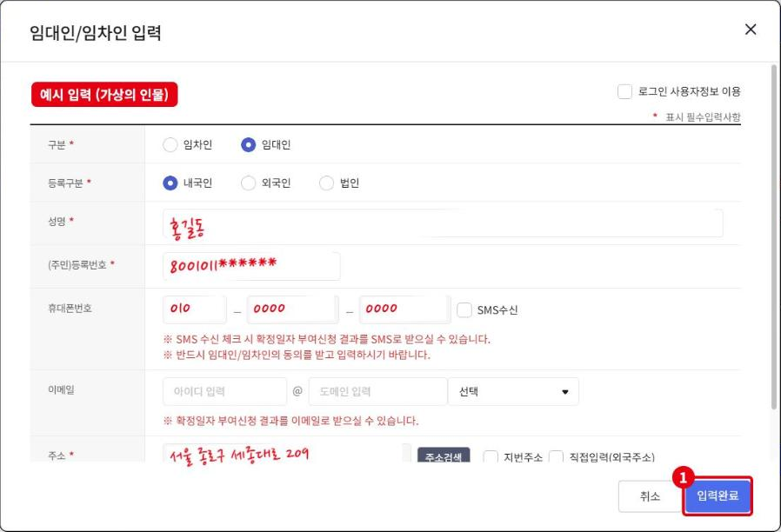Check the SMS수신 checkbox

pyautogui.click(x=464, y=310)
